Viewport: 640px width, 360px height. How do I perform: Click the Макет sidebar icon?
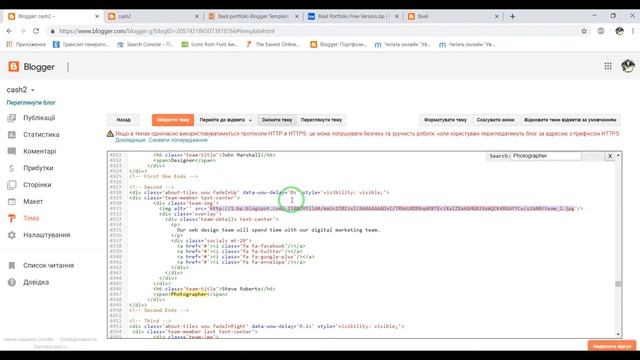tap(12, 201)
